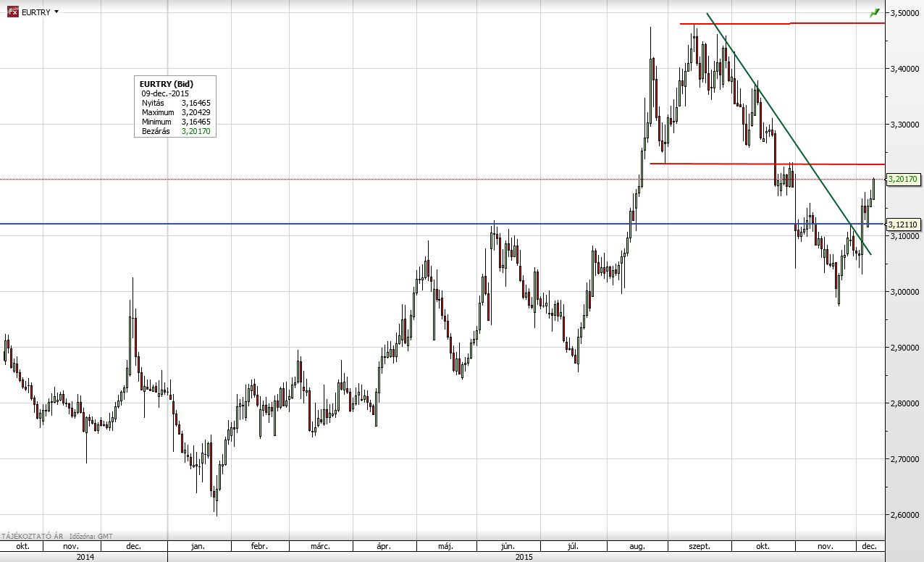Click the 3,30000 price axis label
The image size is (924, 562).
click(904, 125)
